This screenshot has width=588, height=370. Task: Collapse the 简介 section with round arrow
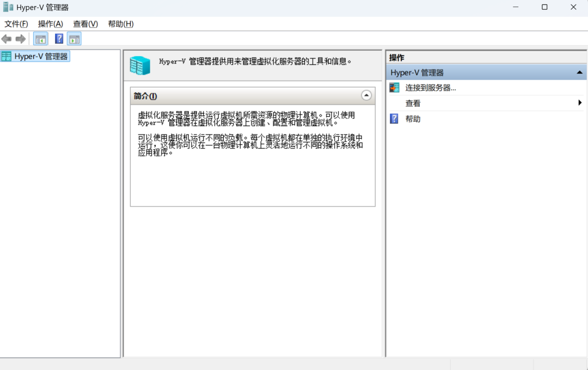[x=366, y=95]
